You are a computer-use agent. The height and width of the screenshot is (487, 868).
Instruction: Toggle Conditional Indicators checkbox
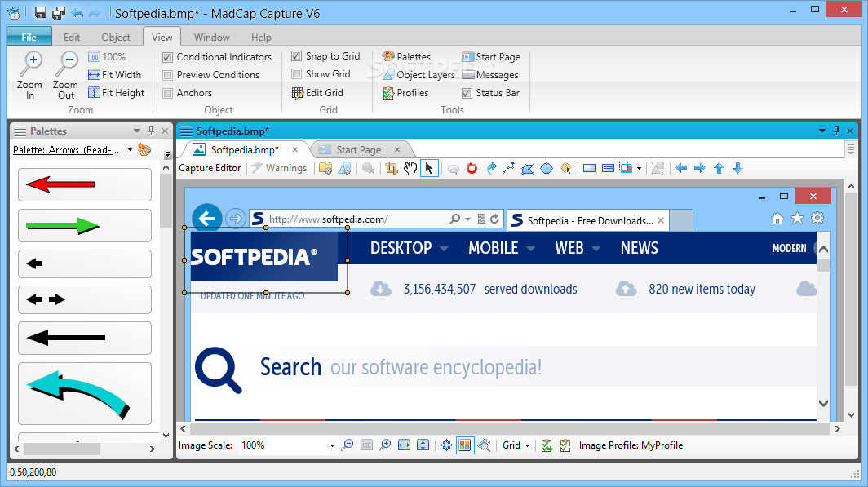click(x=168, y=57)
